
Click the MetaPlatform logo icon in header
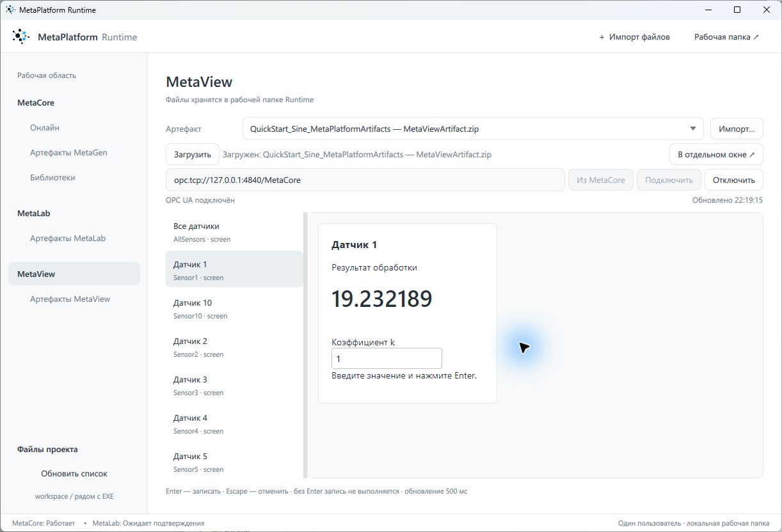tap(20, 36)
